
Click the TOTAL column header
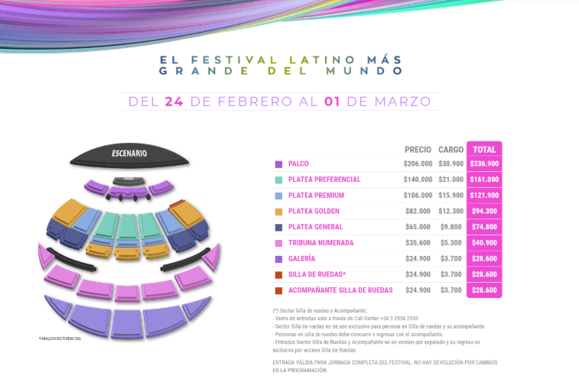point(483,149)
